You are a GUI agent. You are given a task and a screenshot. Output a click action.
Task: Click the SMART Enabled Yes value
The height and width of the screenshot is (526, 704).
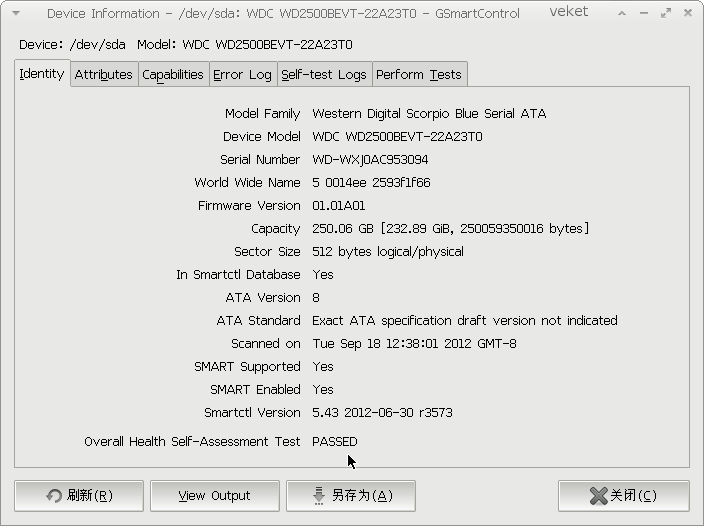point(322,390)
